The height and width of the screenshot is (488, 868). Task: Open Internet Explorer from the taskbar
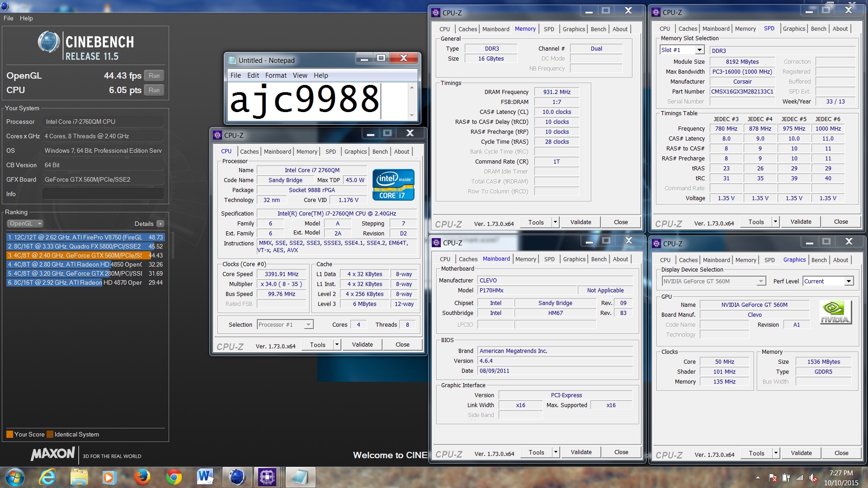tap(47, 477)
